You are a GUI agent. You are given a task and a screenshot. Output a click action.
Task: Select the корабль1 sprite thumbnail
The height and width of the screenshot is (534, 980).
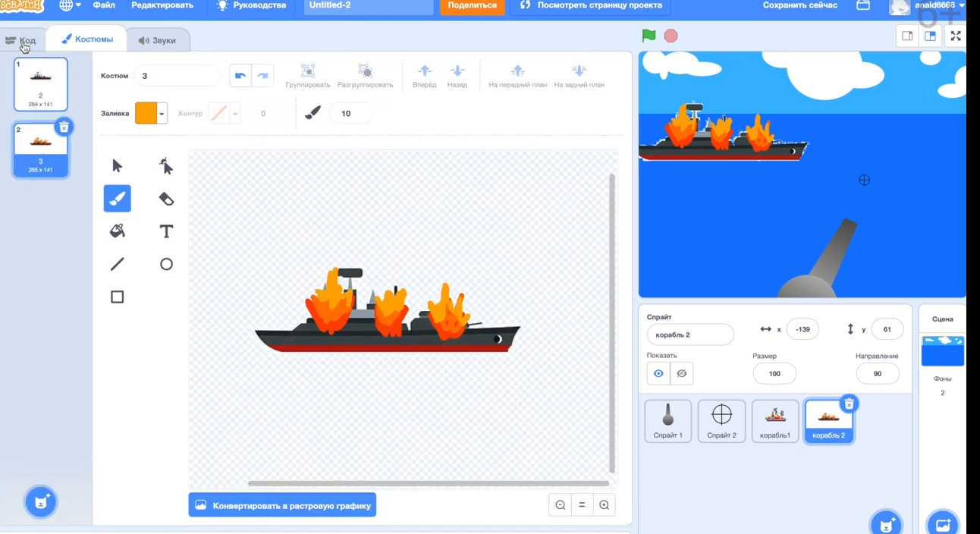(x=775, y=421)
